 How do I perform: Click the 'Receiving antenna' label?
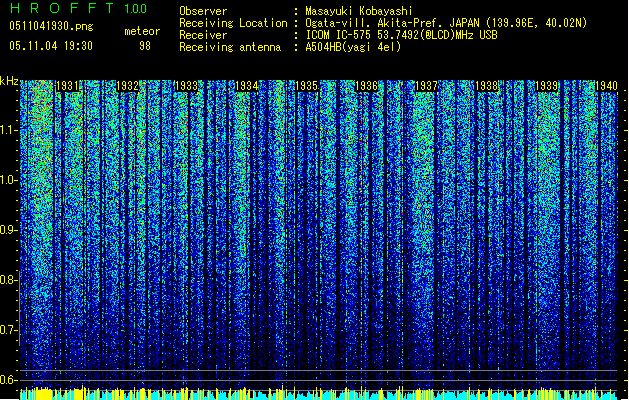click(230, 47)
